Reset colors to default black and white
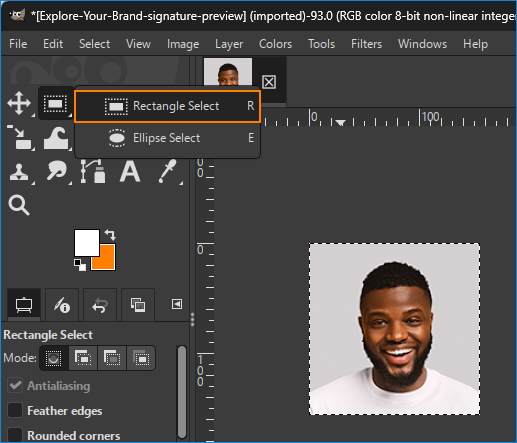Image resolution: width=517 pixels, height=443 pixels. [80, 265]
